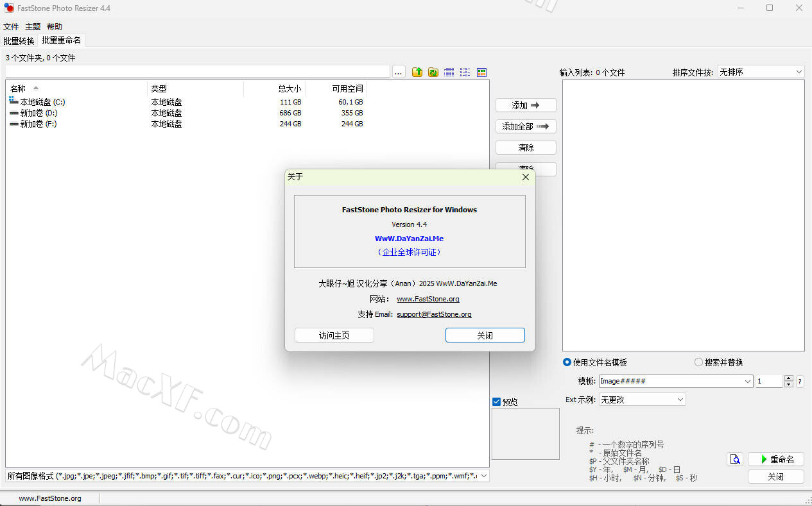This screenshot has width=812, height=506.
Task: Switch to the 批量转换 tab
Action: 19,40
